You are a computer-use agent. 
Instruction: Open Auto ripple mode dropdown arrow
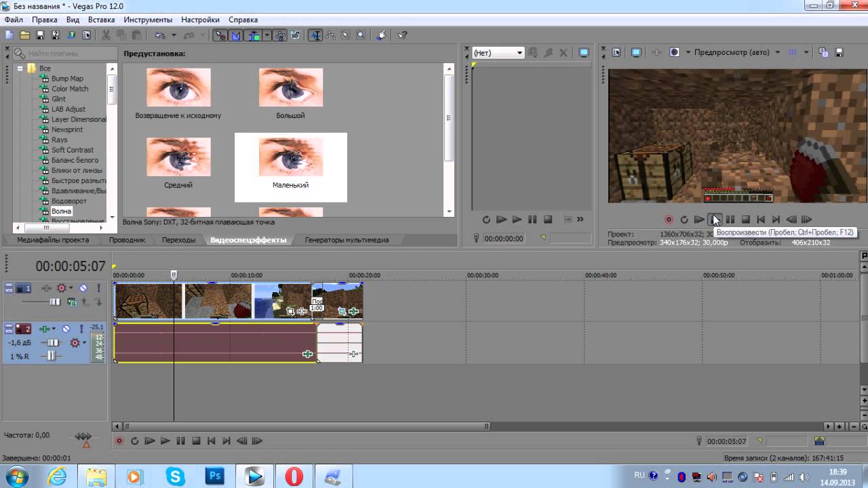click(267, 35)
